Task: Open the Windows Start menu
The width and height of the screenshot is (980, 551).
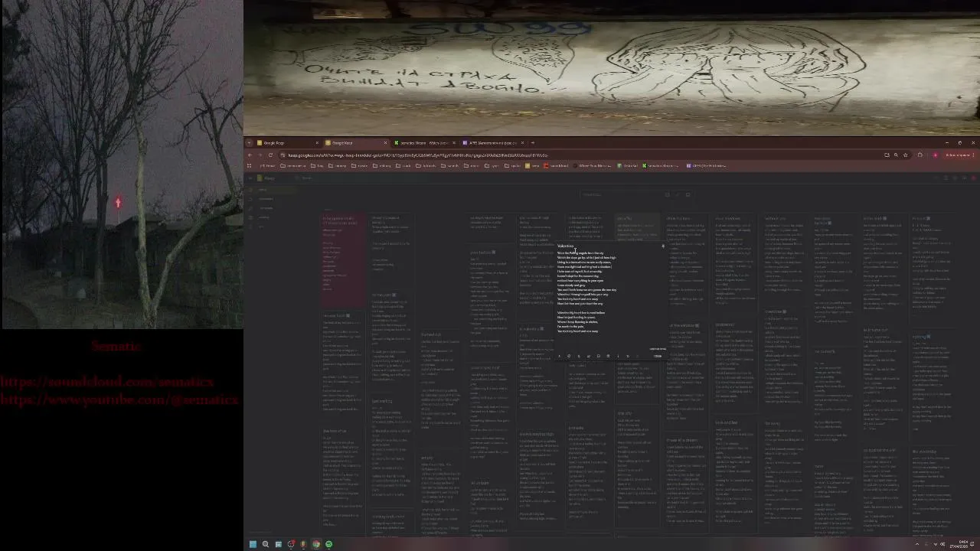Action: [253, 544]
